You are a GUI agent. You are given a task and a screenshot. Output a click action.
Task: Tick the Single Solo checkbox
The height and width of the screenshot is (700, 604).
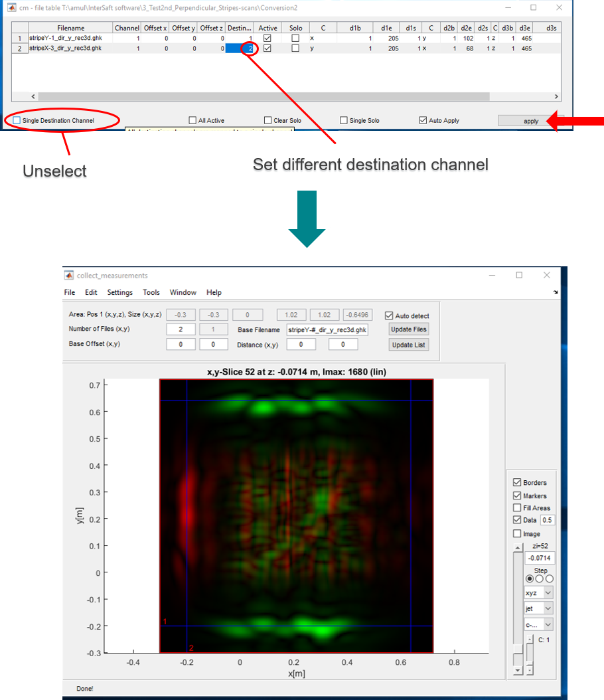click(344, 120)
